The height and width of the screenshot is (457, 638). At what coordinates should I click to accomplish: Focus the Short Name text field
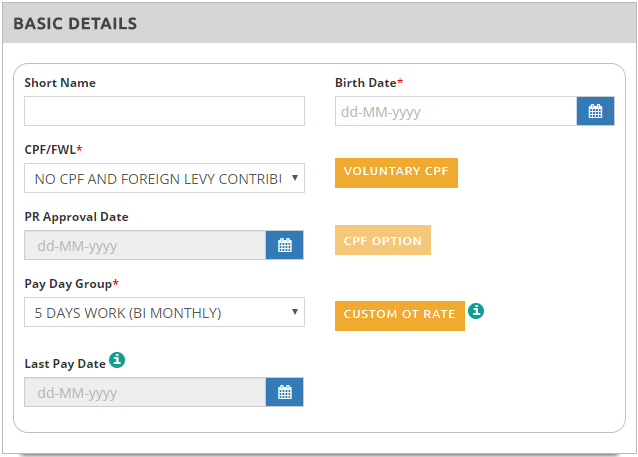tap(164, 111)
